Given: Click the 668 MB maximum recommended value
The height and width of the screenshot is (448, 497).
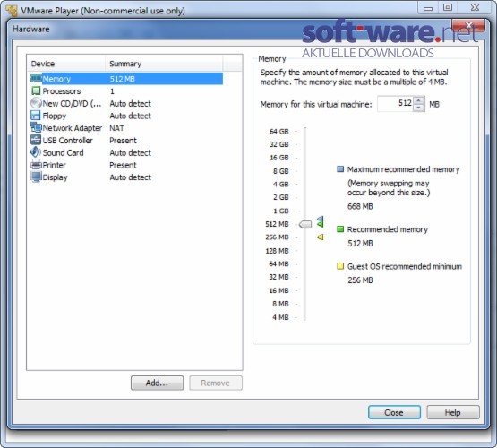Looking at the screenshot, I should pyautogui.click(x=360, y=206).
